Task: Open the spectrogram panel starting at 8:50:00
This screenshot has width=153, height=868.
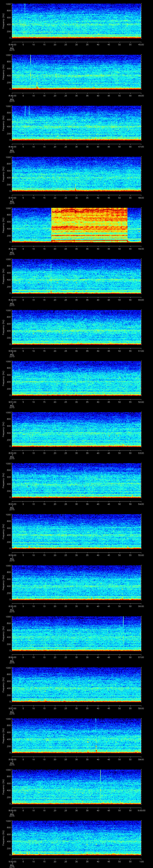Action: (x=77, y=327)
